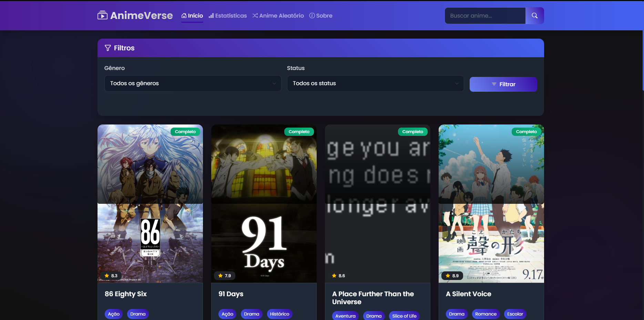Click the Completo badge on A Silent Voice

[526, 132]
